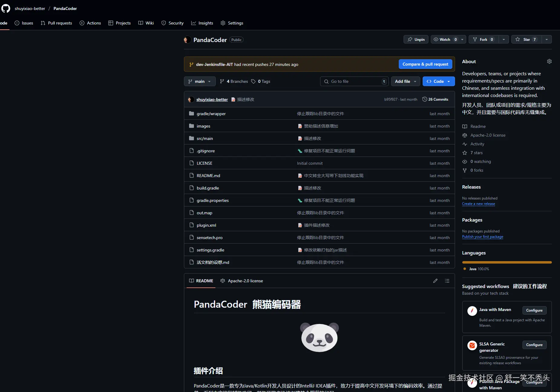Image resolution: width=560 pixels, height=392 pixels.
Task: Open the 26 Commits link
Action: [435, 99]
